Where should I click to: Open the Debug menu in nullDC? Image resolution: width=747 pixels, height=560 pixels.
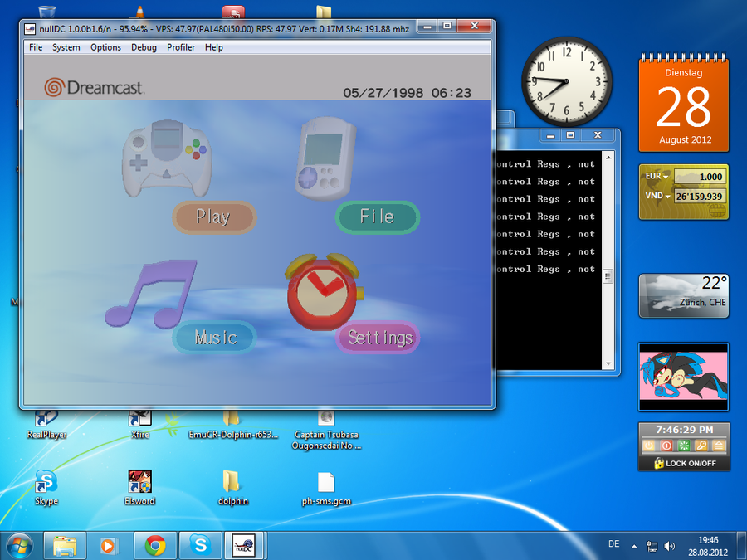pos(144,47)
